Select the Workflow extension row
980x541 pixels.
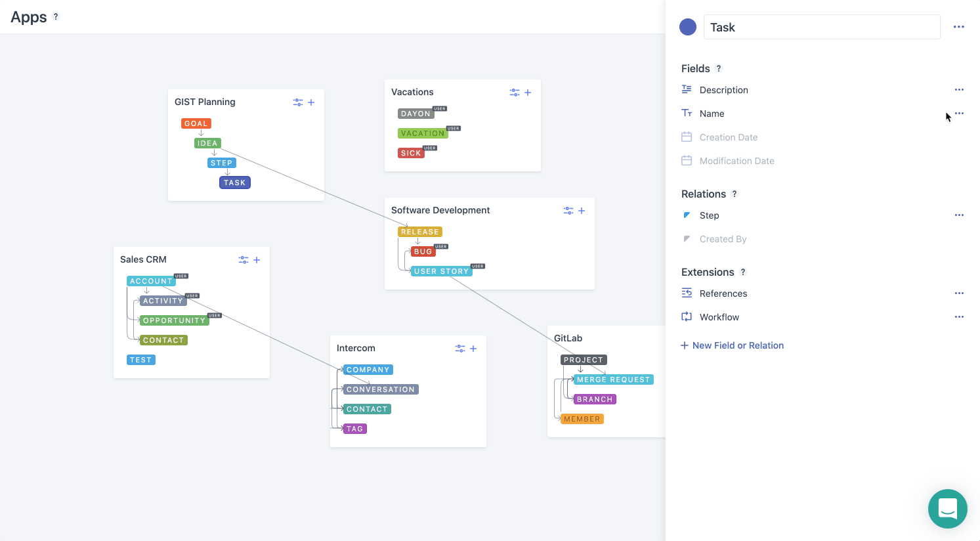click(x=719, y=317)
